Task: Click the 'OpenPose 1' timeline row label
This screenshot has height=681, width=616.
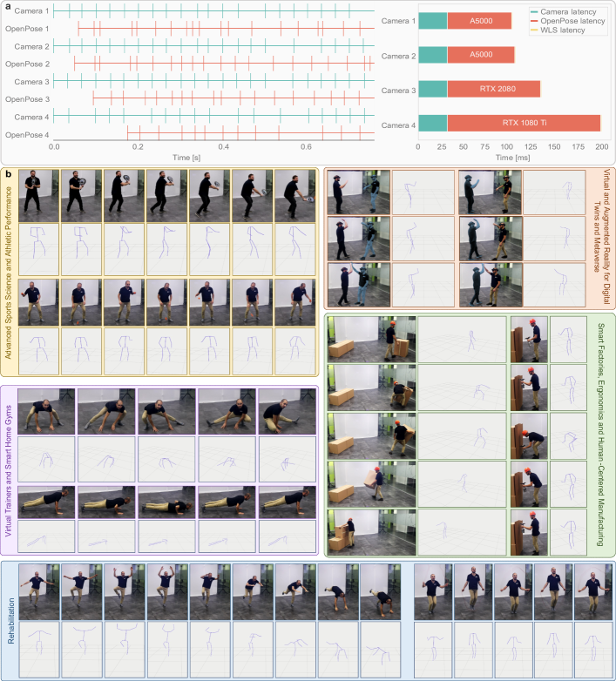Action: pos(27,29)
